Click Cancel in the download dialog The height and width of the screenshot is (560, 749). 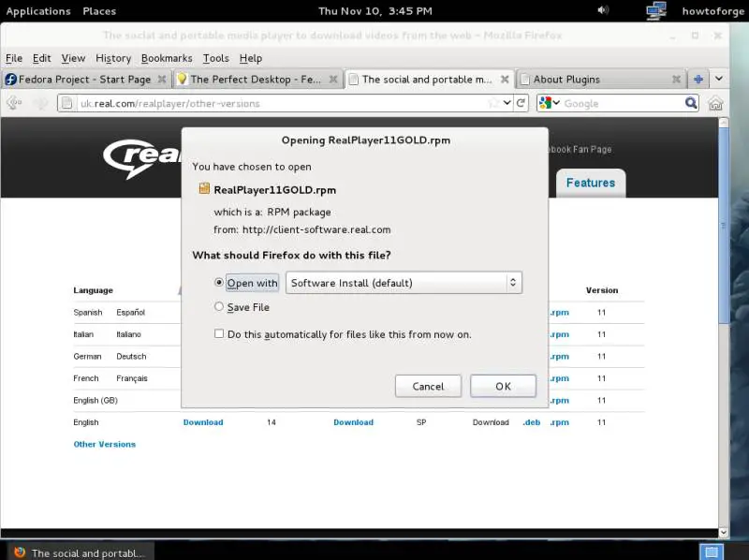pos(428,386)
